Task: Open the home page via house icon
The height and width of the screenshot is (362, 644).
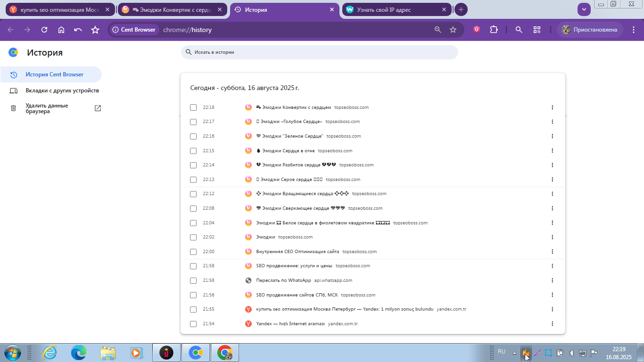Action: coord(61,30)
